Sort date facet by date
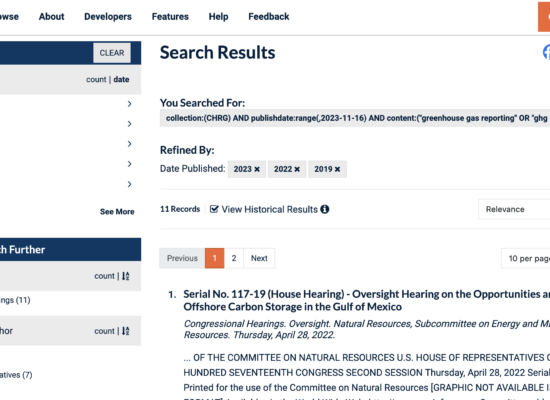 (121, 79)
